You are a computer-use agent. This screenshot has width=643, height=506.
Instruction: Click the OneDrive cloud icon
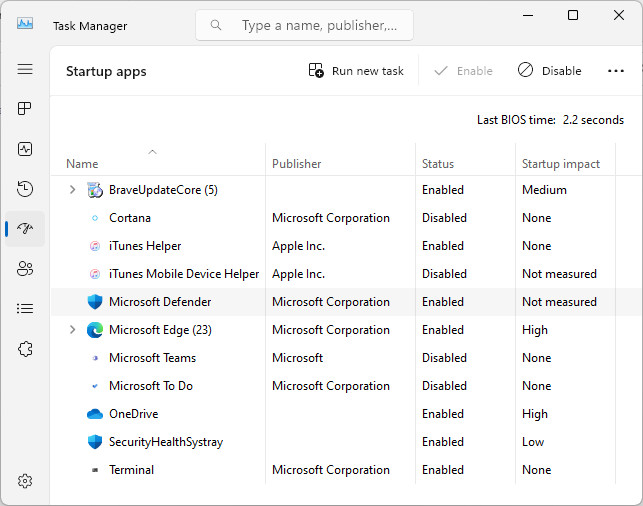95,414
